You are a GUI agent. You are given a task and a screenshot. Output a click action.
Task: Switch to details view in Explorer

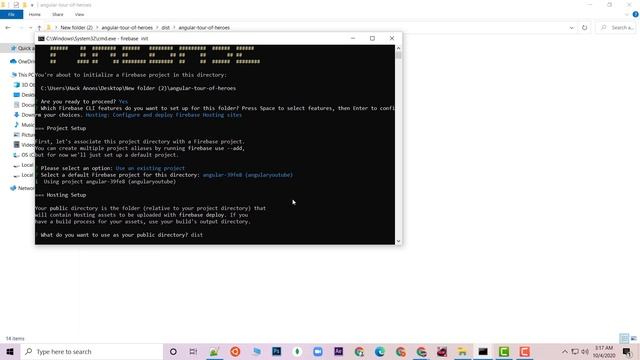coord(624,338)
